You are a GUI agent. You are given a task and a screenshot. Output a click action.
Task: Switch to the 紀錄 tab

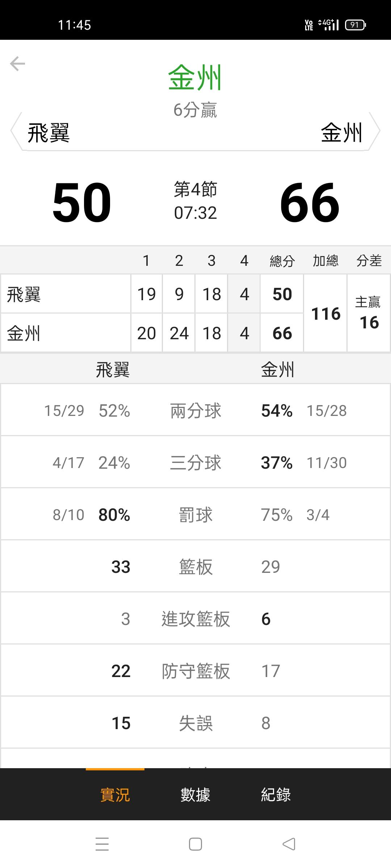pos(276,795)
